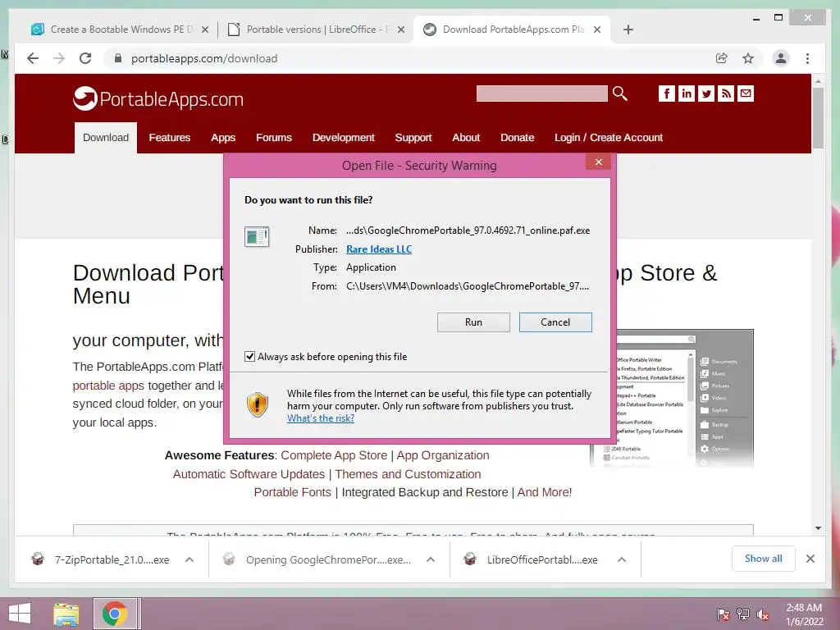The image size is (840, 630).
Task: Click the scrollbar down arrow
Action: pos(818,528)
